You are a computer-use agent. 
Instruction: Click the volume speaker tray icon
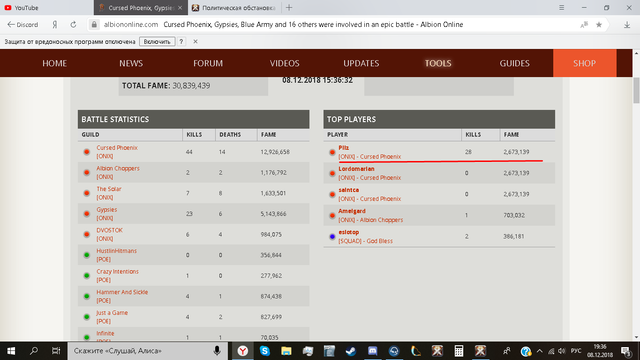[x=562, y=351]
